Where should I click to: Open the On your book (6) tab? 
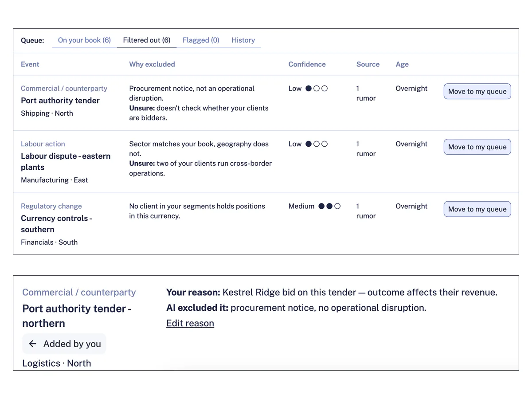84,40
